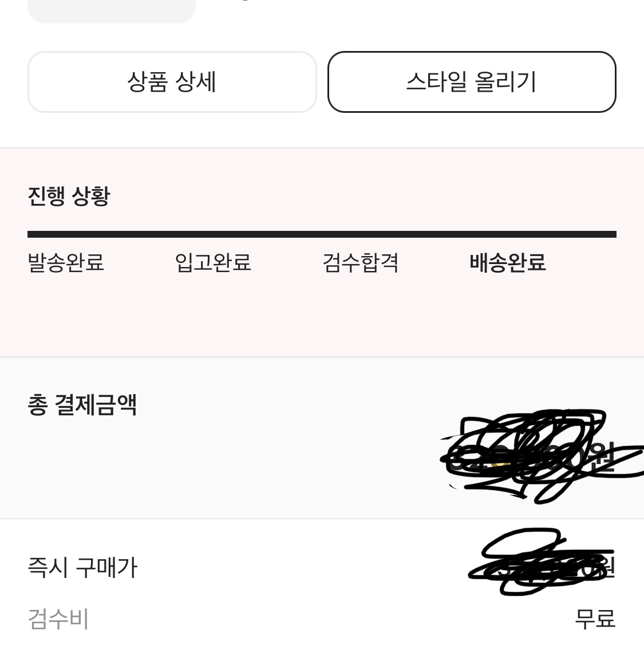The image size is (644, 645).
Task: Select the bold 배송완료 progress step
Action: click(508, 262)
